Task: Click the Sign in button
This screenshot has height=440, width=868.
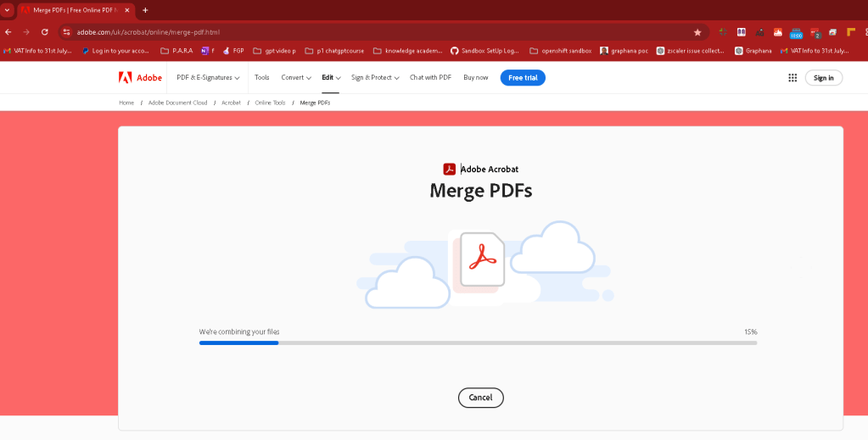Action: tap(823, 77)
